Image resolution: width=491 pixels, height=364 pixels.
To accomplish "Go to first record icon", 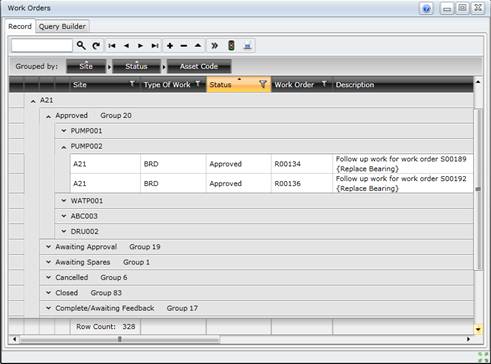I will (x=112, y=46).
